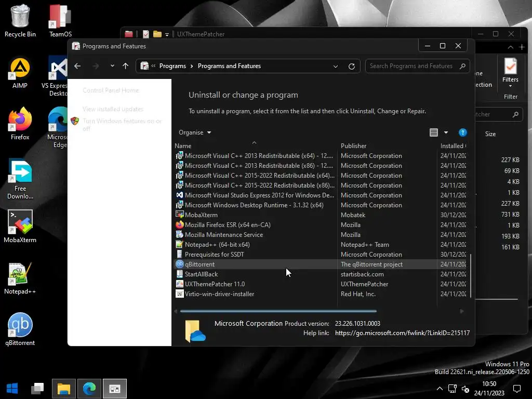The height and width of the screenshot is (399, 532).
Task: Select Virtio-win-driver-installer entry
Action: [320, 294]
